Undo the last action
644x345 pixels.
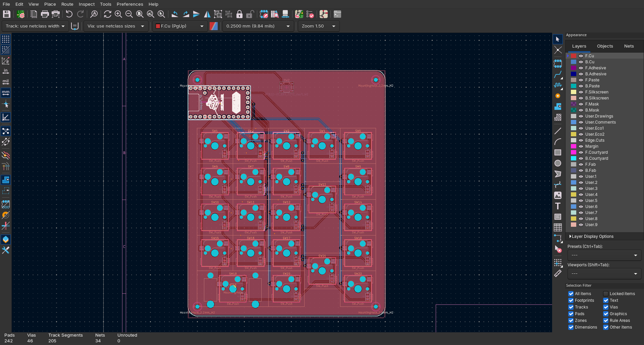69,14
